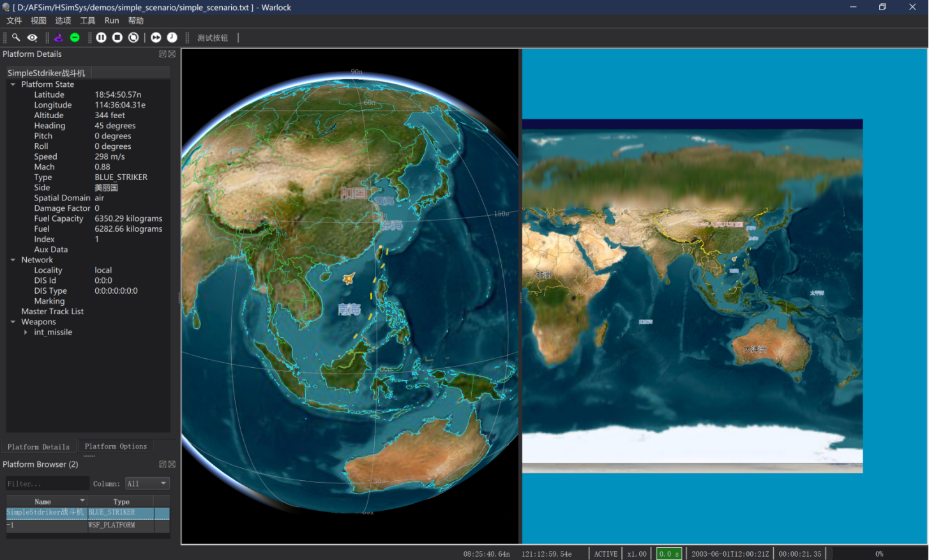Float the Platform Details panel
929x560 pixels.
pyautogui.click(x=163, y=54)
